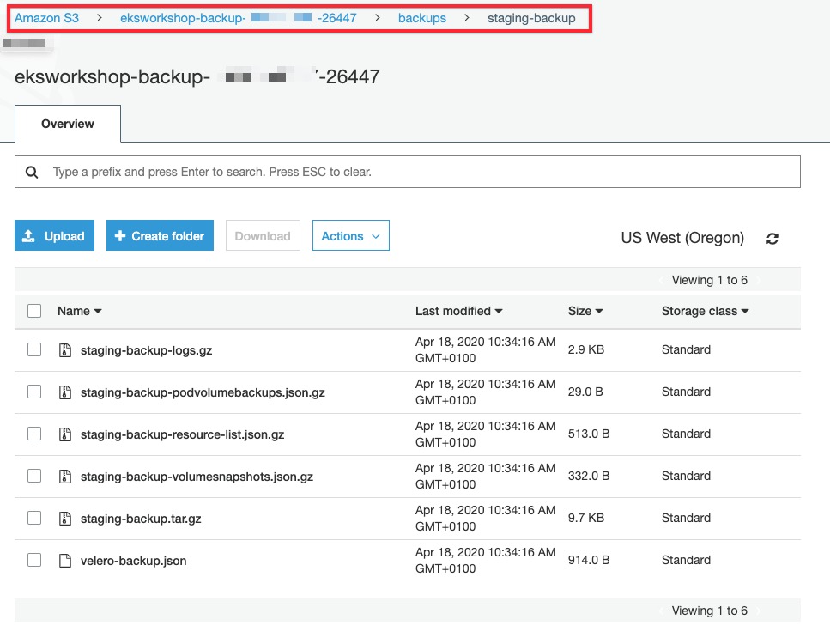This screenshot has width=830, height=644.
Task: Click the icon for staging-backup-resource-list.json.gz
Action: coord(64,434)
